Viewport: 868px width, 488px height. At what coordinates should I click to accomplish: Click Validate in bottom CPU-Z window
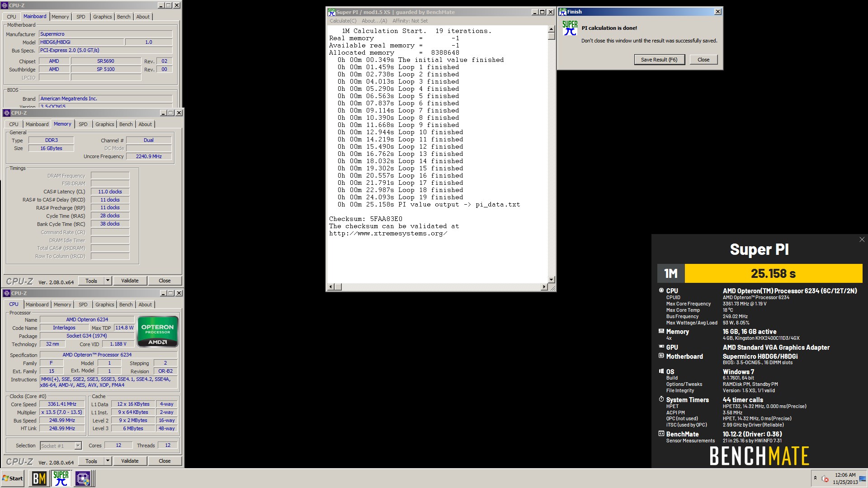[x=130, y=461]
